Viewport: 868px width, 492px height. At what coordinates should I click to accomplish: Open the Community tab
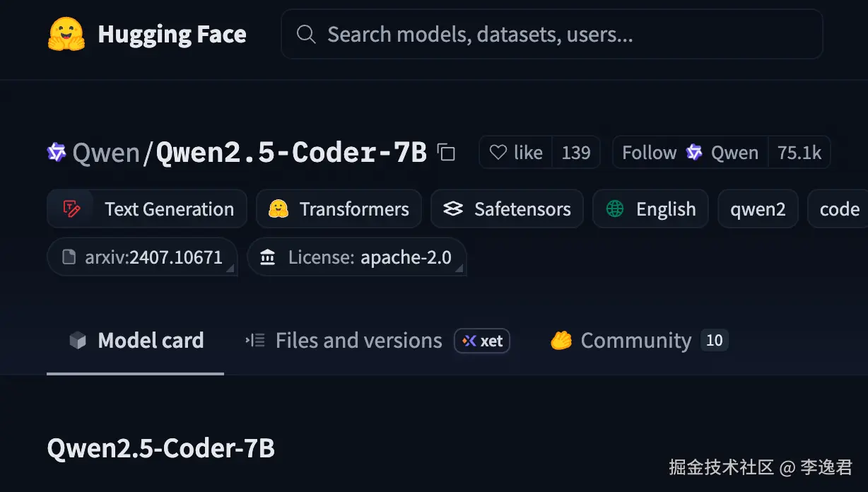pos(635,341)
